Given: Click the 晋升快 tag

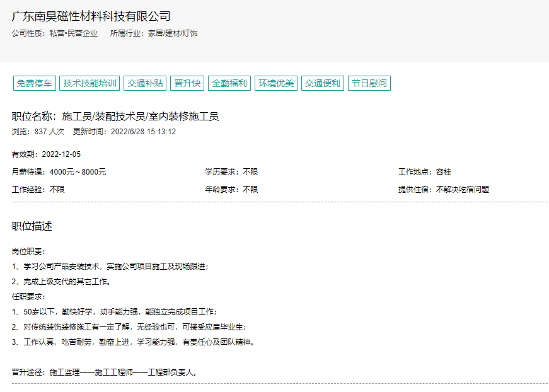Looking at the screenshot, I should tap(187, 83).
